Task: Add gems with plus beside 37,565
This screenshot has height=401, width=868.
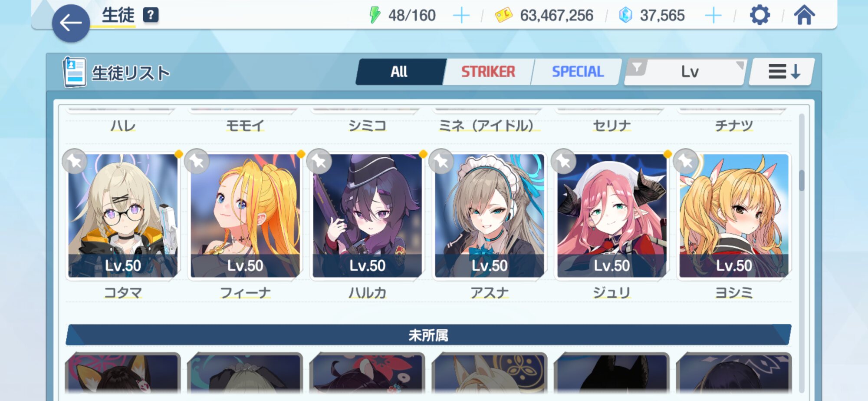Action: (x=713, y=16)
